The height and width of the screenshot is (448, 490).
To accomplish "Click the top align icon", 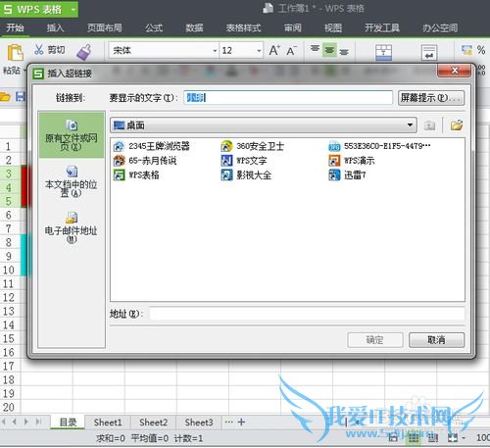I will 315,50.
